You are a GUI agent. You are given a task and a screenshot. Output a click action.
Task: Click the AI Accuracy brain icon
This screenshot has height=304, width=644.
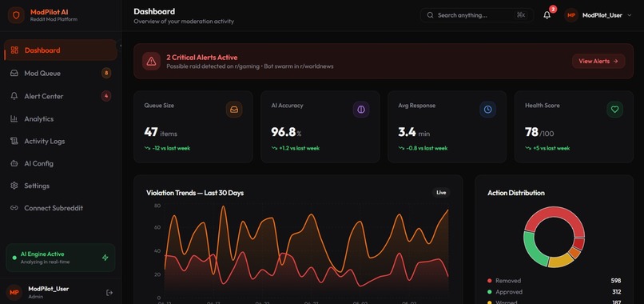[361, 110]
